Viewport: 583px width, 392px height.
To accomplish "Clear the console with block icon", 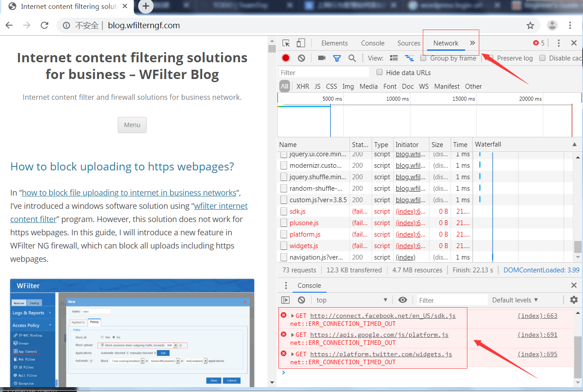I will (x=301, y=300).
